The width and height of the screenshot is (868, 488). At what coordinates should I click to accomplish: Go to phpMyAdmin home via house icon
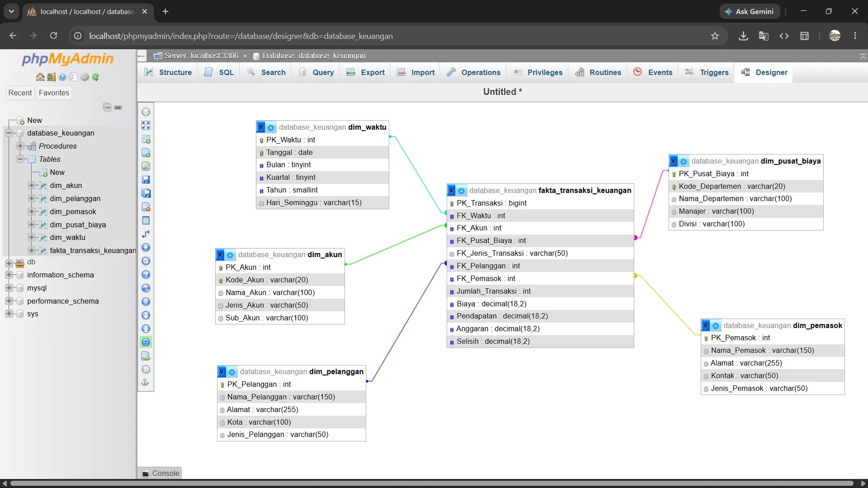point(40,77)
